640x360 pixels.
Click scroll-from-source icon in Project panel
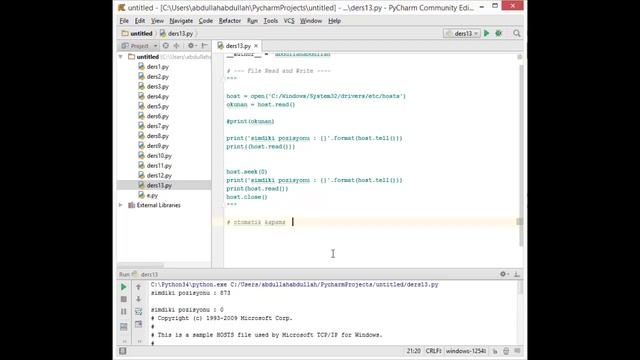[x=166, y=46]
